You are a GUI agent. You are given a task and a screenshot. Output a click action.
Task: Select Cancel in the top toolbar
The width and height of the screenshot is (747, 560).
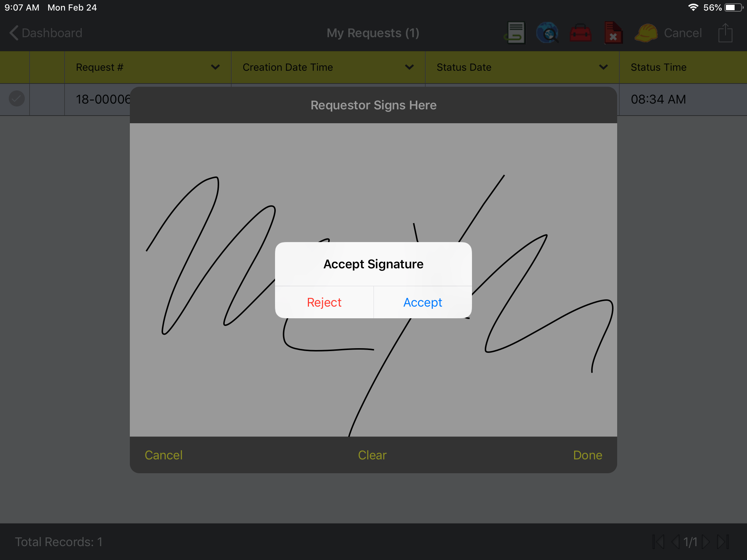[682, 33]
